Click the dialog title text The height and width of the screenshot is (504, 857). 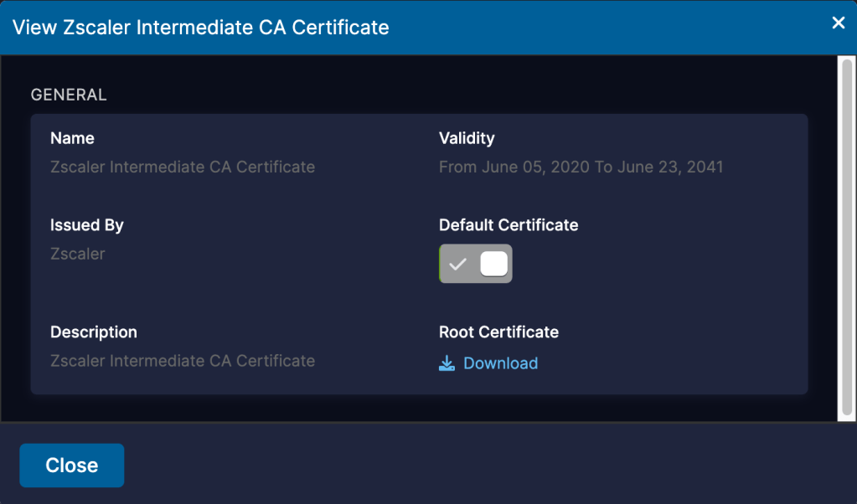pyautogui.click(x=200, y=28)
